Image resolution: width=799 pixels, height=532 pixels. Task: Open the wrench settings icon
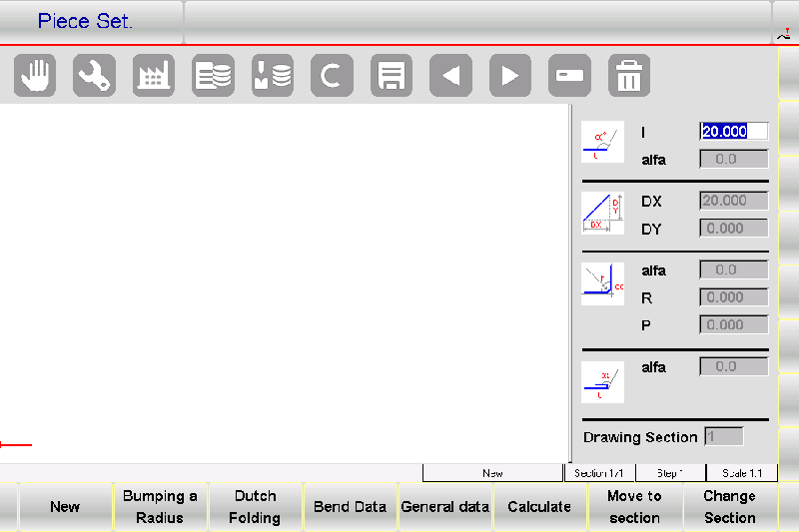coord(94,75)
